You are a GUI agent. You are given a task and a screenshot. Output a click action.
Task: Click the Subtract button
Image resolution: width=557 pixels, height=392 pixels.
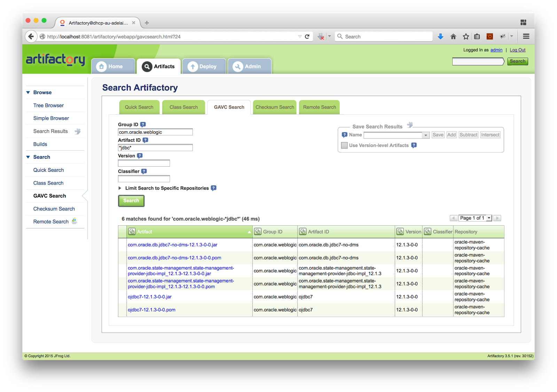(469, 135)
